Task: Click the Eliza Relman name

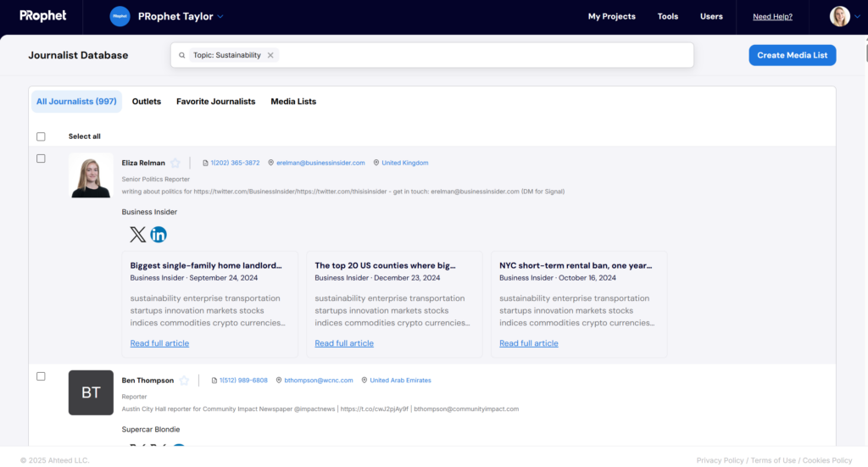Action: (143, 163)
